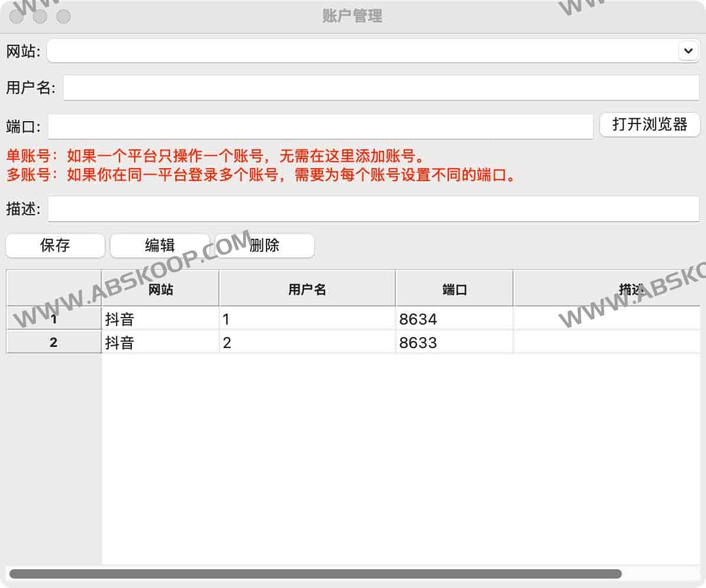Click the 网站 column header
Image resolution: width=706 pixels, height=588 pixels.
click(159, 288)
